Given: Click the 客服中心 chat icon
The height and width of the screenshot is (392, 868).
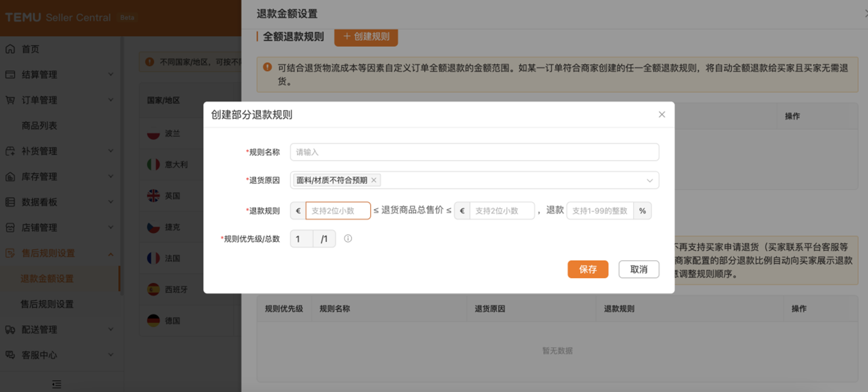Looking at the screenshot, I should tap(10, 355).
